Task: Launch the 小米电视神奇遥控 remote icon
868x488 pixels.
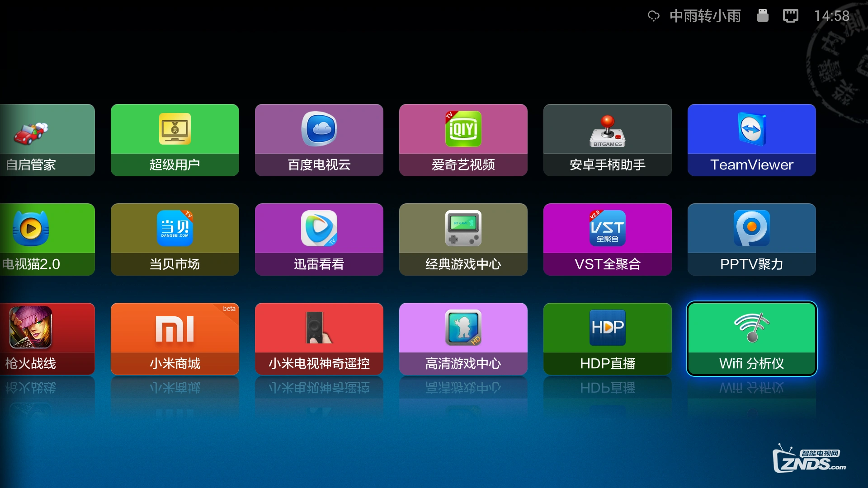Action: tap(319, 328)
